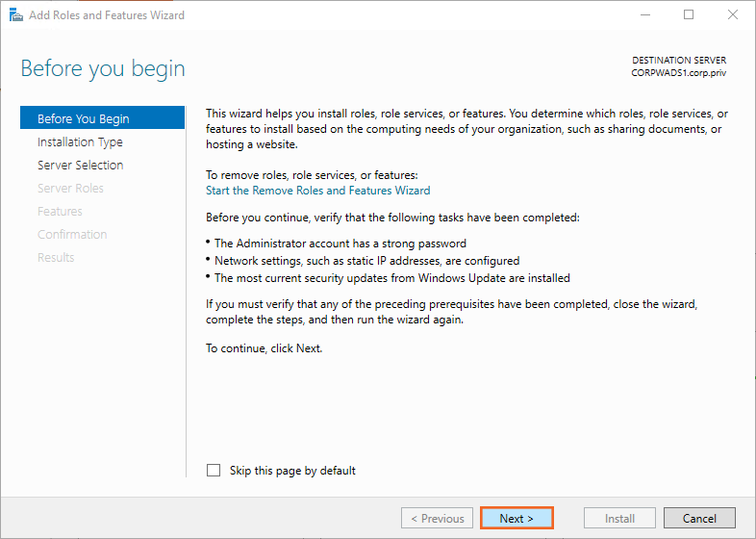Click the wizard icon in the title bar
Image resolution: width=756 pixels, height=539 pixels.
[x=15, y=15]
